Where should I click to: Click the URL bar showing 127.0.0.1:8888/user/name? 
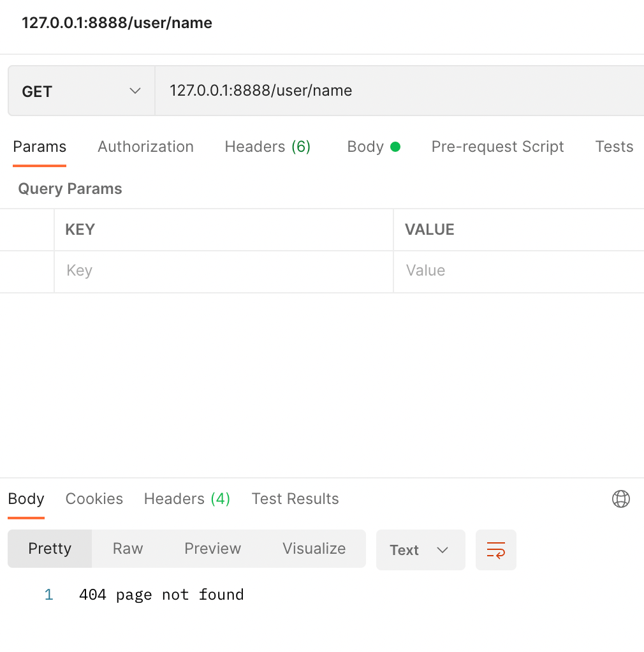tap(319, 91)
